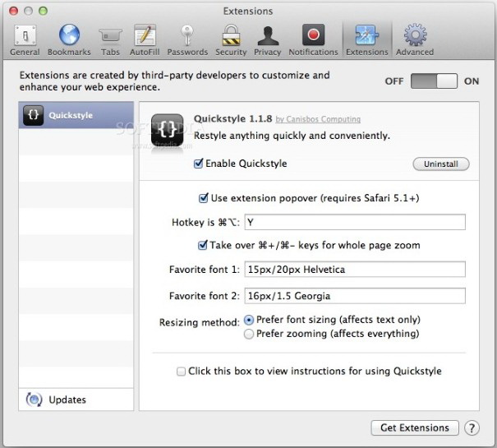Select Quickstyle in the extensions list
This screenshot has width=497, height=448.
tap(76, 115)
